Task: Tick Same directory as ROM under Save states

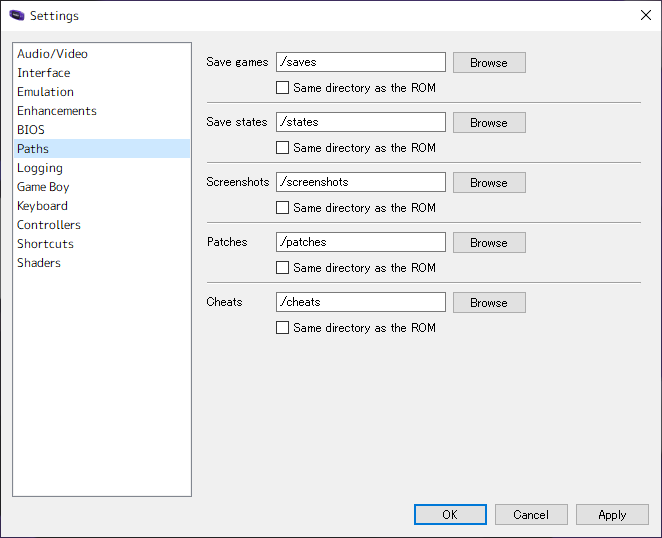Action: click(x=282, y=148)
